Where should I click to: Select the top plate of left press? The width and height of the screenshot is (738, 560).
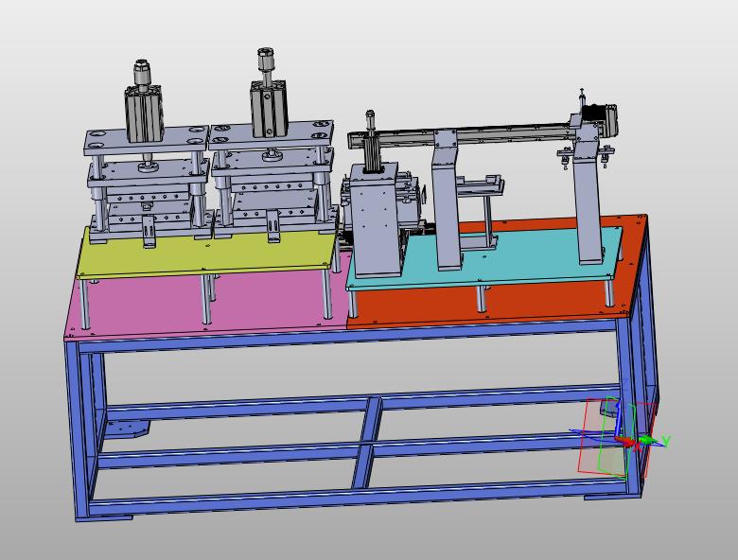click(147, 140)
